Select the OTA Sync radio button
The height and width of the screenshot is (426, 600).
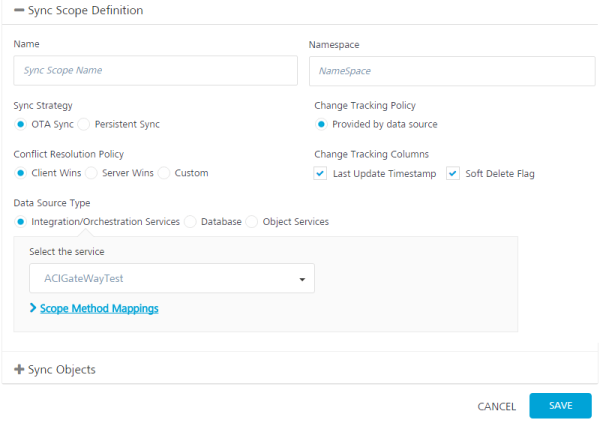point(21,124)
